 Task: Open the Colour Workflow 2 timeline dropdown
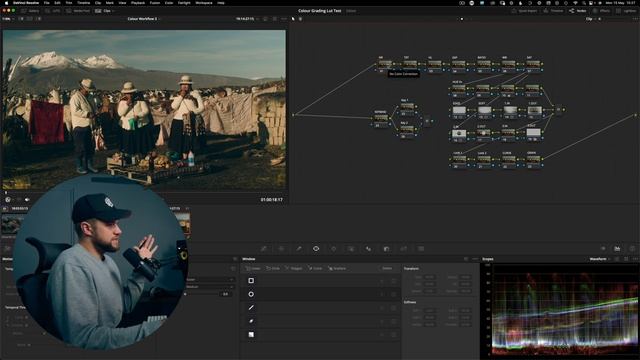tap(144, 19)
